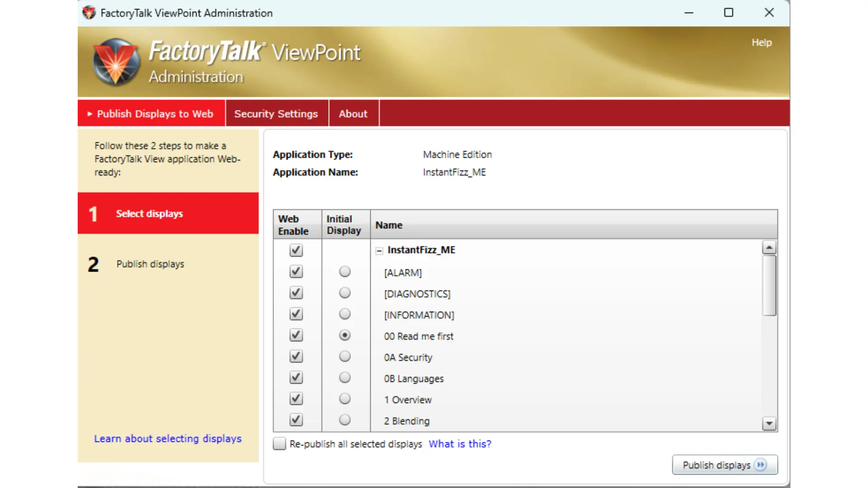Enable Re-publish all selected displays checkbox

279,444
